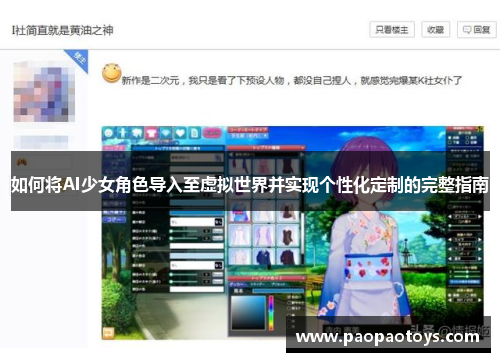The height and width of the screenshot is (362, 500).
Task: Open the heart personality icon
Action: [180, 133]
